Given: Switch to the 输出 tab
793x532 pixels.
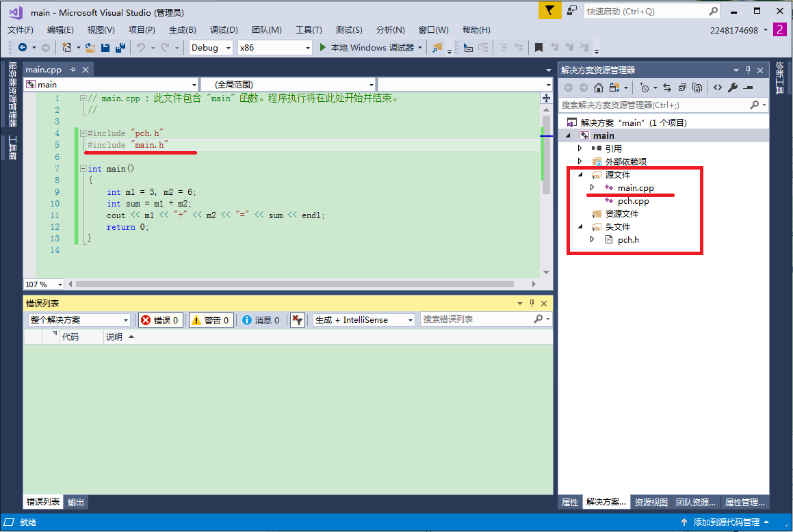Looking at the screenshot, I should pos(75,502).
